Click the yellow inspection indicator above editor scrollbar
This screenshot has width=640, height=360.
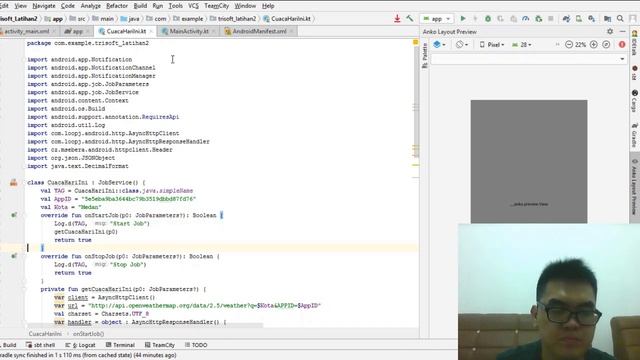[416, 42]
